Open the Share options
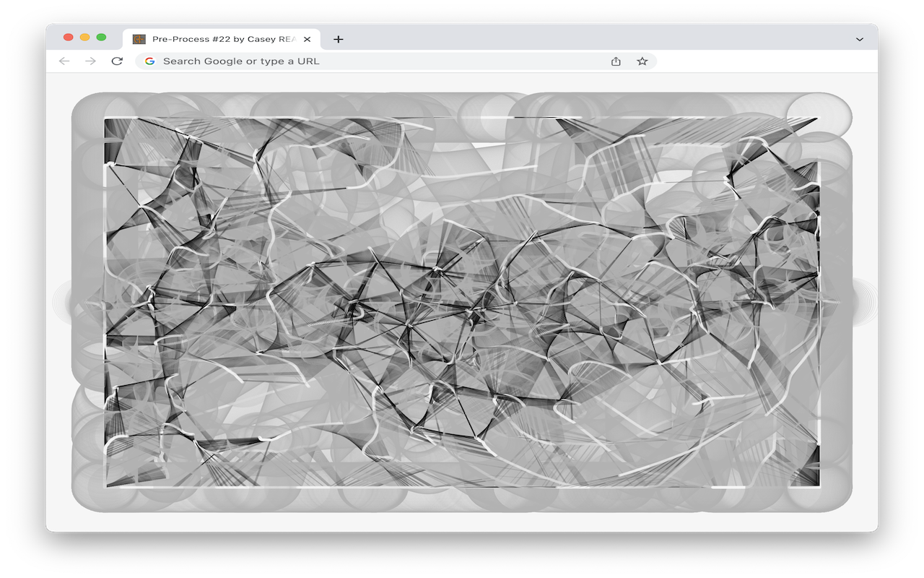 (615, 61)
